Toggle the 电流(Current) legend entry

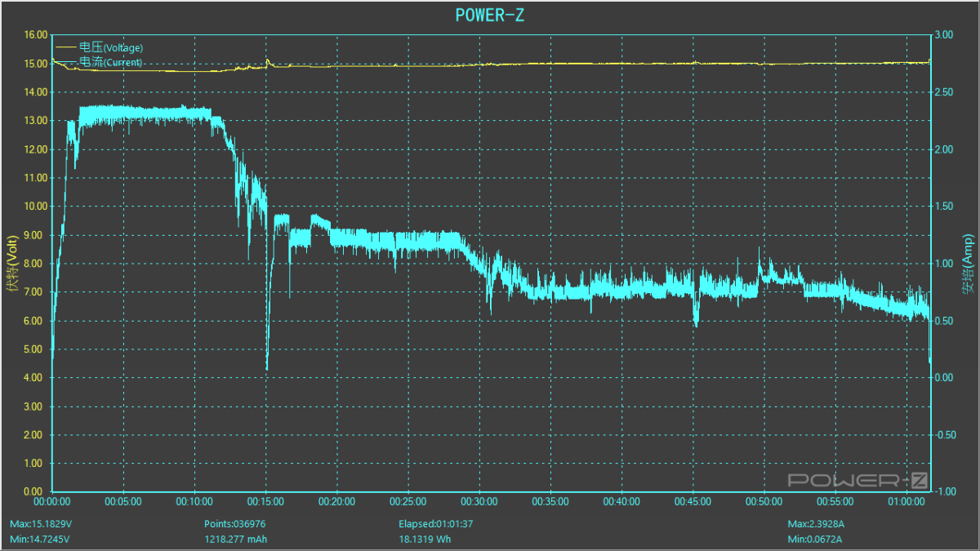click(110, 62)
